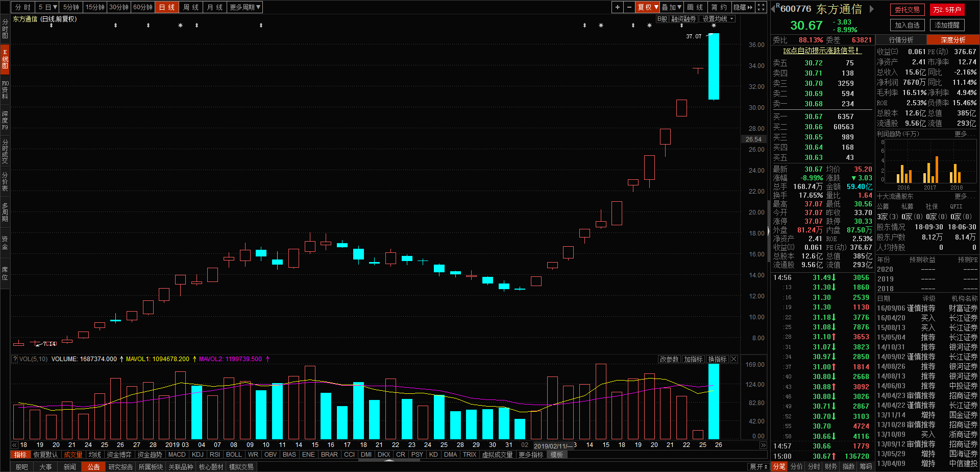Click the zoom out minus icon
The width and height of the screenshot is (980, 472).
629,7
